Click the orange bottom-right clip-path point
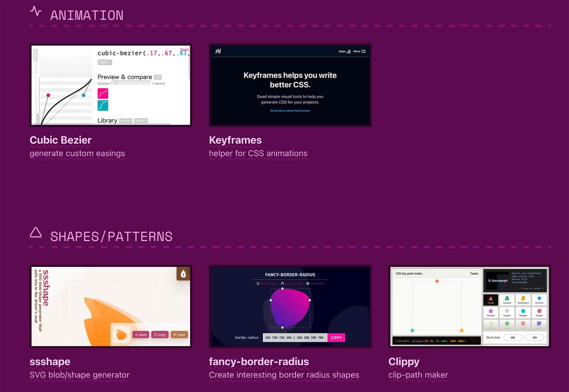Image resolution: width=569 pixels, height=392 pixels. pos(462,330)
